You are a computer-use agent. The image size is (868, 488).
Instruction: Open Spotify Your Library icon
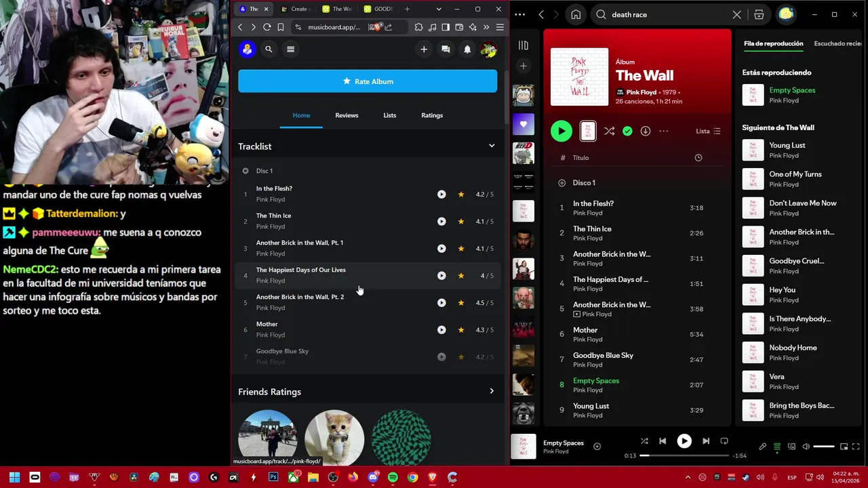point(524,45)
